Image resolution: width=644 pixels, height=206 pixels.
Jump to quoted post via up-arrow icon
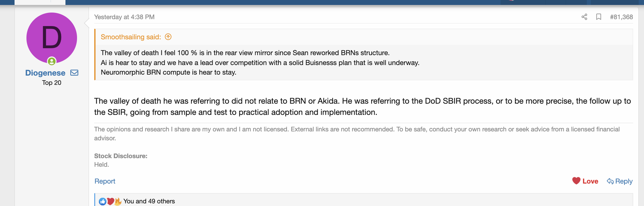168,37
